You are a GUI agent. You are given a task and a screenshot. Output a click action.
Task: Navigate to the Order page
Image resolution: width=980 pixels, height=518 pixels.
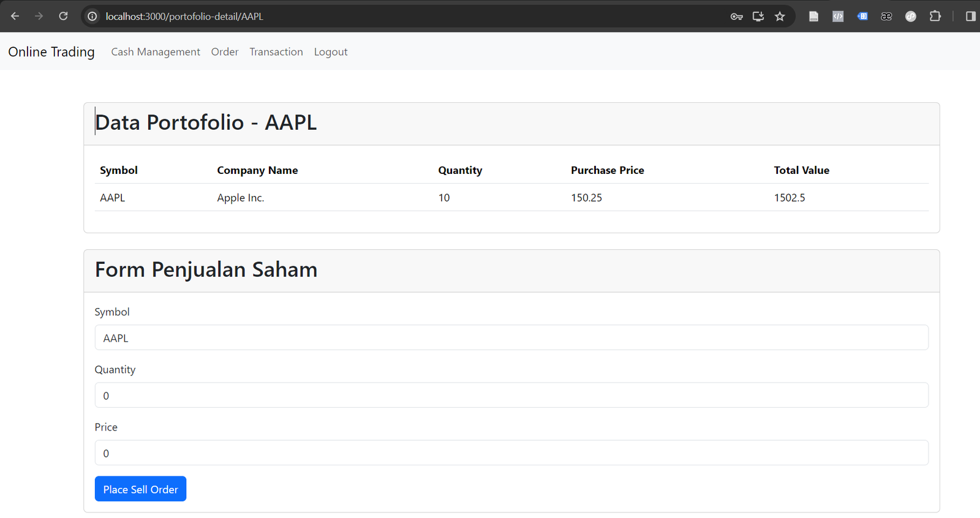pyautogui.click(x=225, y=52)
